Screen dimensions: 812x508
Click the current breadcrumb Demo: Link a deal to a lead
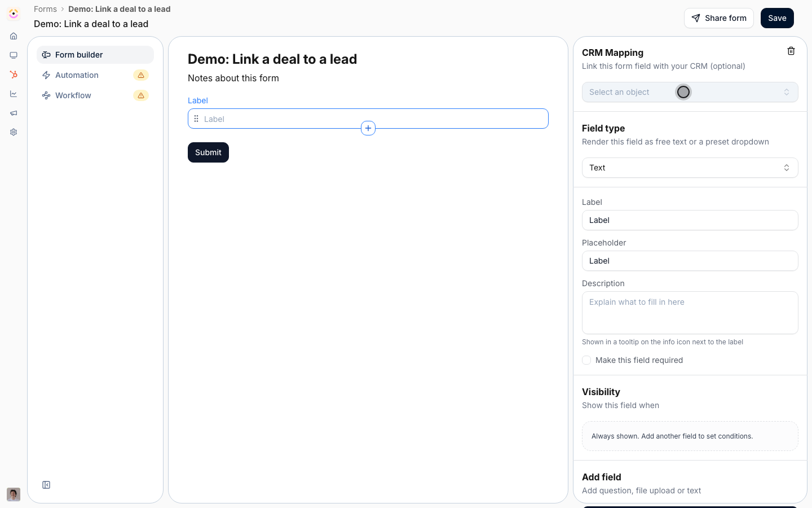coord(120,9)
